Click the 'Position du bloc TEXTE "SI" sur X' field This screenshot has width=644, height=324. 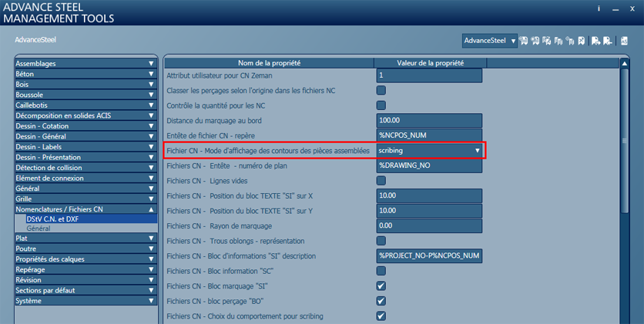429,195
